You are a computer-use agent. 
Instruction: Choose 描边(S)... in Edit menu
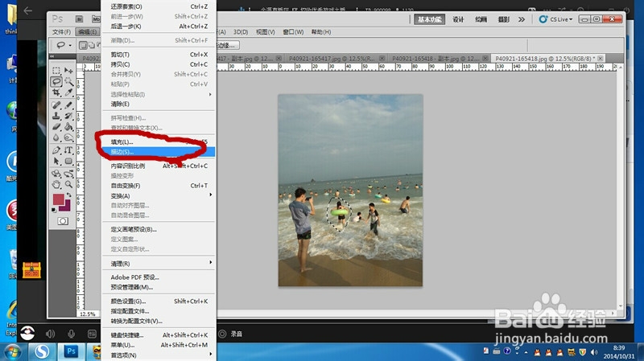pyautogui.click(x=159, y=152)
